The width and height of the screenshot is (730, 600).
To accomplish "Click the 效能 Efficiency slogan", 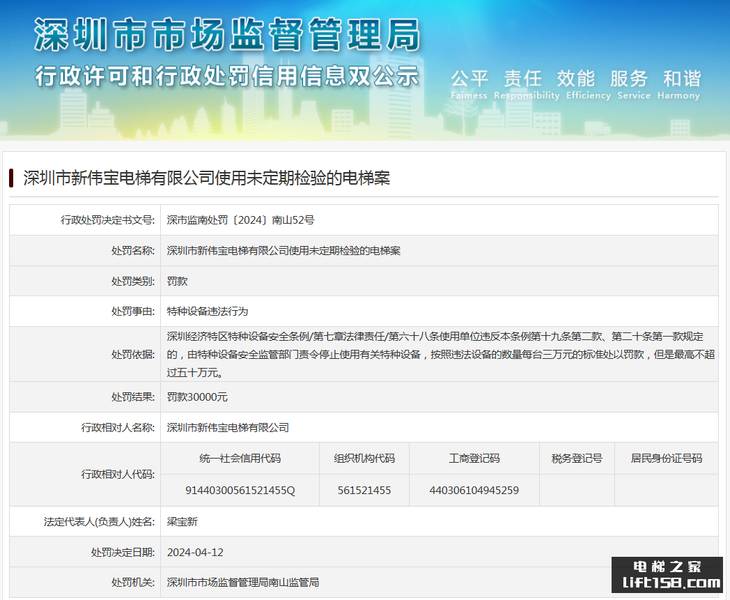I will coord(588,84).
